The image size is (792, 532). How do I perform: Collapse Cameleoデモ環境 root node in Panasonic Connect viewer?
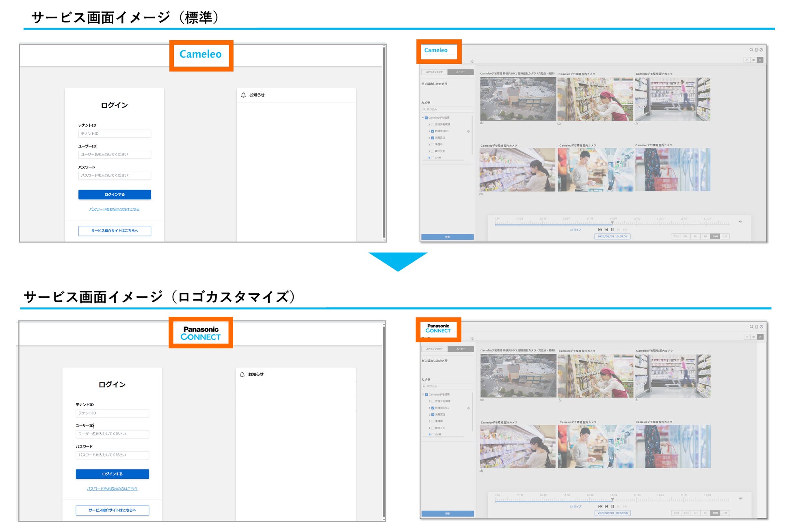[423, 394]
